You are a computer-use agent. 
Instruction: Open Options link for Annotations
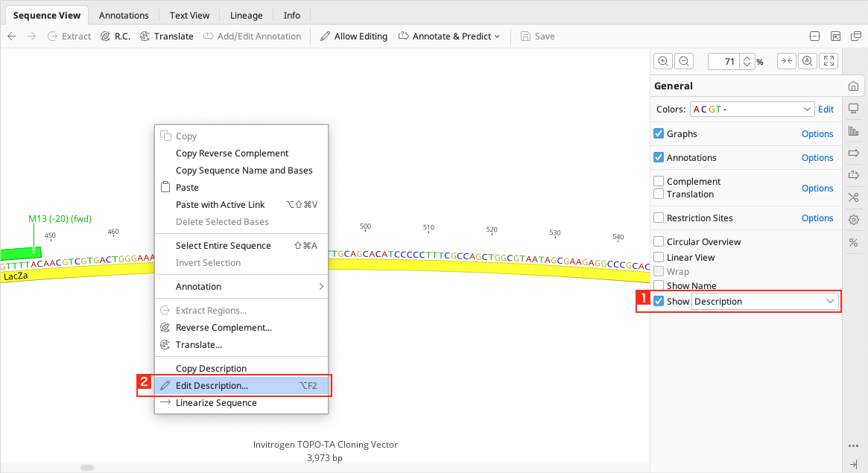(x=817, y=158)
